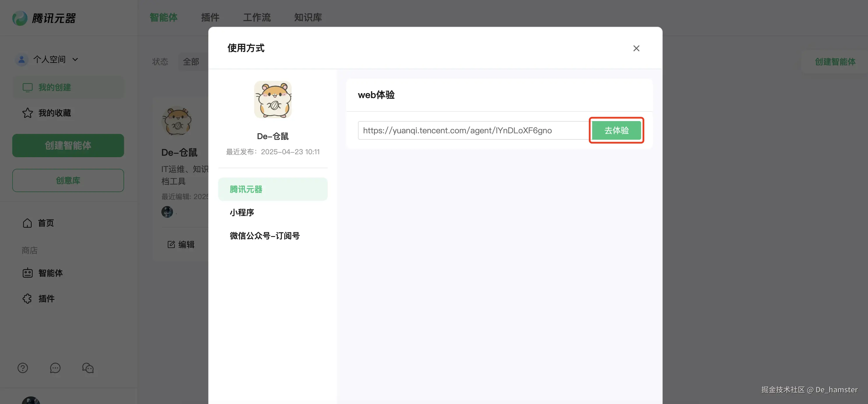The height and width of the screenshot is (404, 868).
Task: Click the 全部 status filter
Action: pyautogui.click(x=191, y=62)
